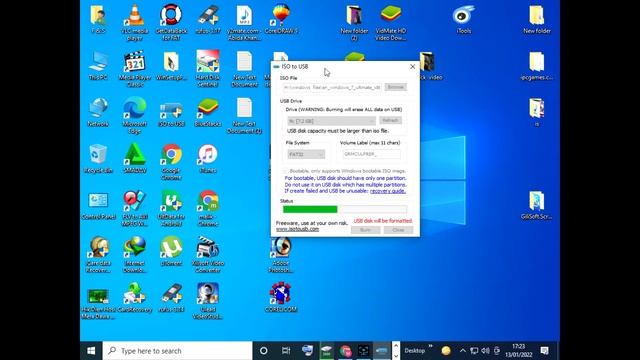Select the CorelDRAW balloon shortcut

point(281,19)
